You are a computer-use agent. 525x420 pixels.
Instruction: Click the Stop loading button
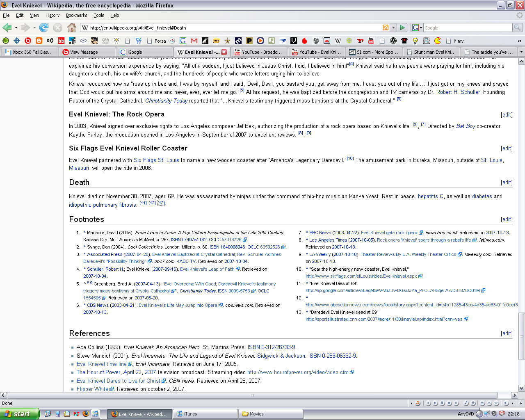(x=58, y=27)
